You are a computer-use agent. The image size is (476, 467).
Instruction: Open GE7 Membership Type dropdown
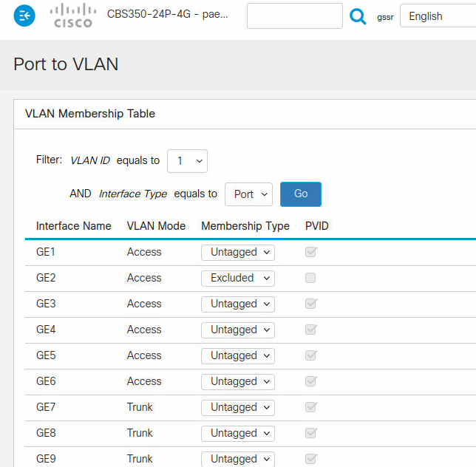(x=238, y=408)
